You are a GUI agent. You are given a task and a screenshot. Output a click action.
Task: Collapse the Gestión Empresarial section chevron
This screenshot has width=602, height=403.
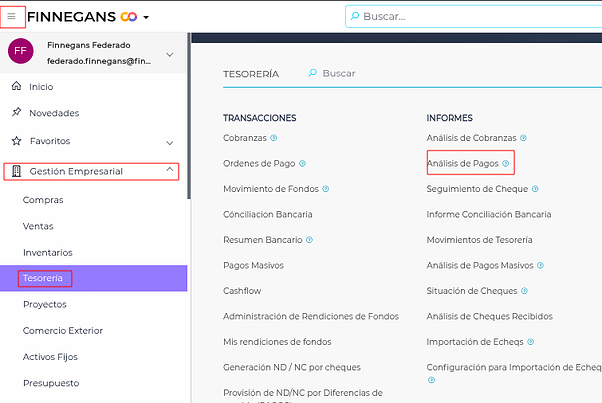click(169, 171)
